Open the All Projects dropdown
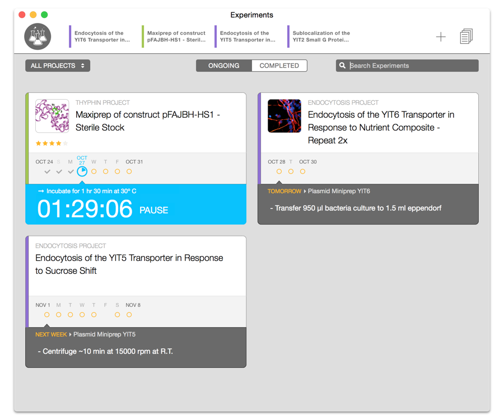 (x=58, y=66)
